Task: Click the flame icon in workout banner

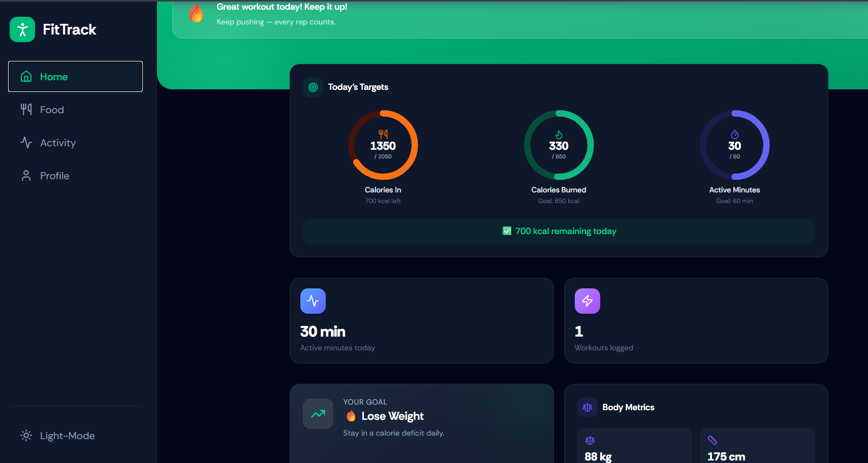Action: point(196,13)
